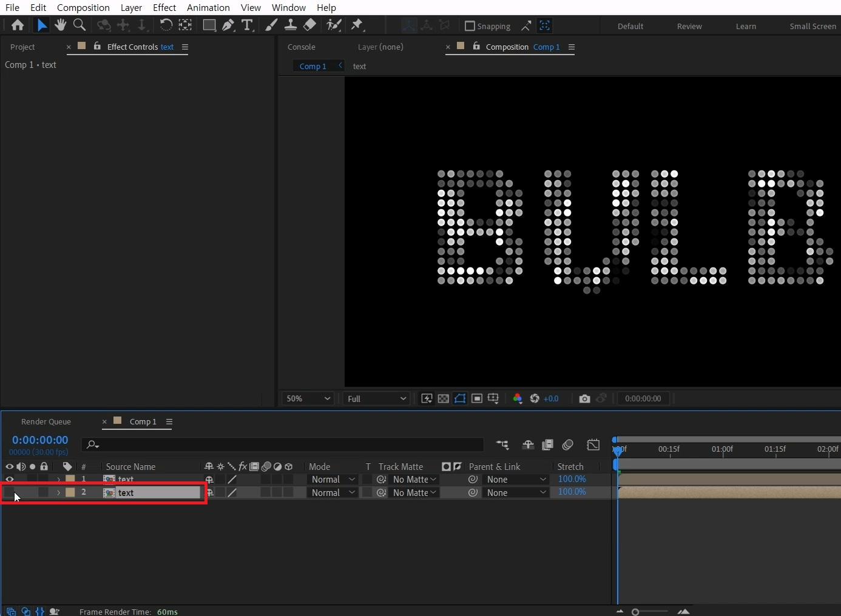Toggle preserve transparency box of layer 1
Image resolution: width=841 pixels, height=616 pixels.
(x=367, y=479)
